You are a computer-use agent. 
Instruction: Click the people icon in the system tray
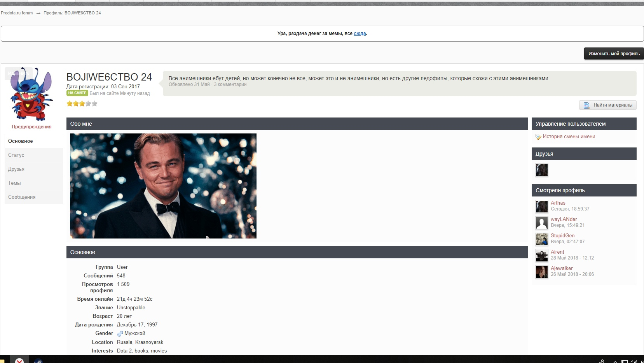(x=602, y=361)
